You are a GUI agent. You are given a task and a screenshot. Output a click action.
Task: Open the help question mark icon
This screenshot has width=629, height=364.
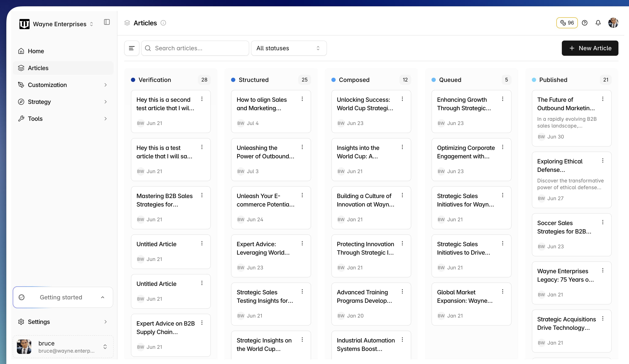pyautogui.click(x=585, y=23)
